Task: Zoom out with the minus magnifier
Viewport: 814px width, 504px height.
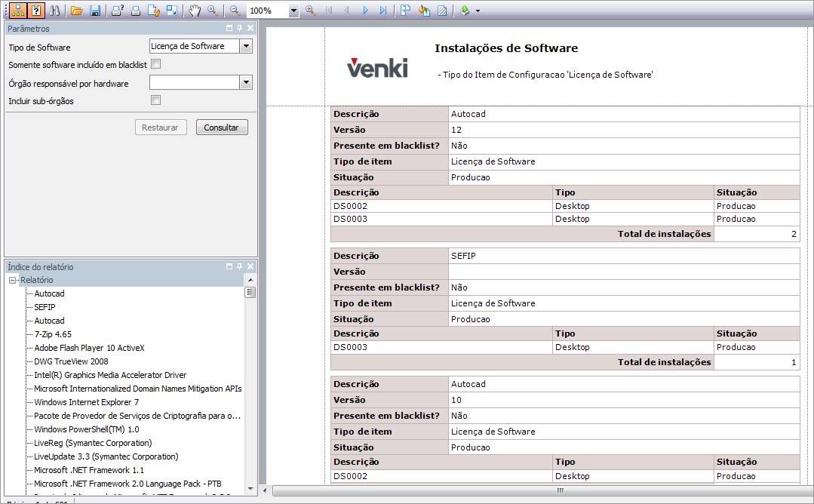Action: tap(235, 11)
